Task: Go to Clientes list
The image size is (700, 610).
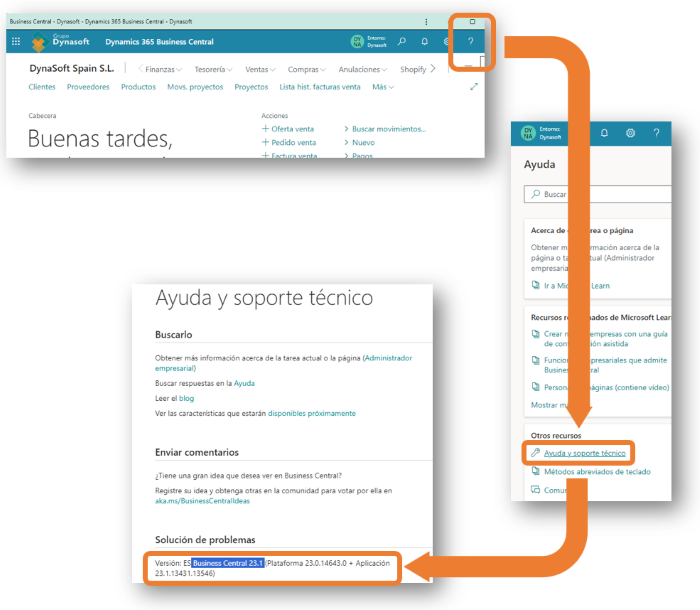Action: (x=42, y=87)
